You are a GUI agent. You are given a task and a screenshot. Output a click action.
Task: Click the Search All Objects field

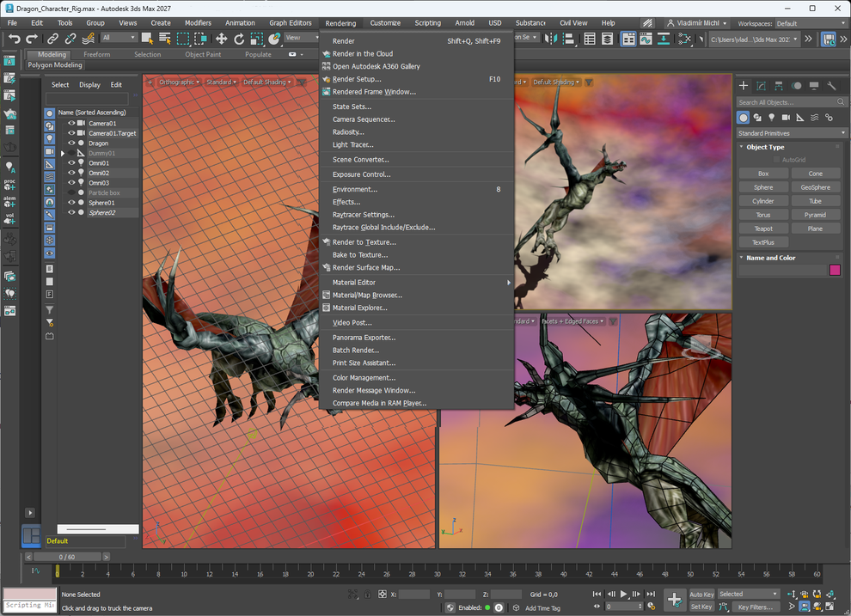click(792, 102)
